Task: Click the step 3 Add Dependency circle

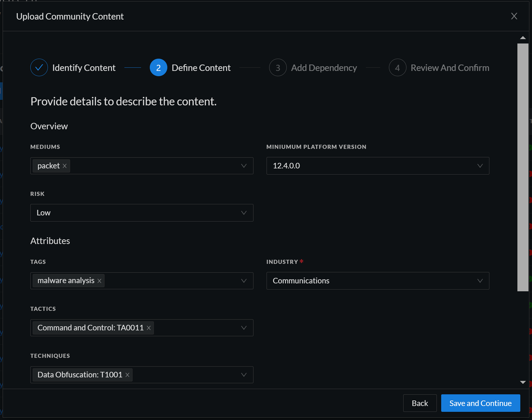Action: (x=278, y=68)
